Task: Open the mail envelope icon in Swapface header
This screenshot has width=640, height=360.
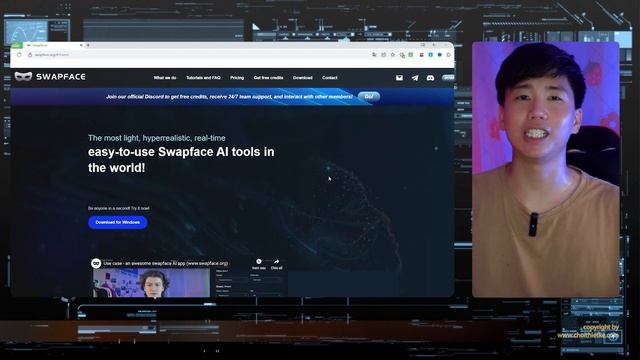Action: pyautogui.click(x=399, y=78)
